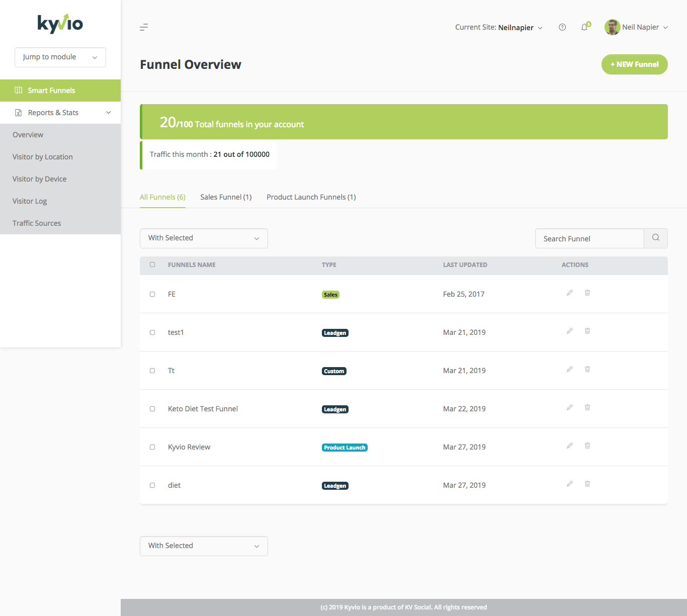
Task: Collapse the Reports & Stats chevron
Action: [109, 113]
